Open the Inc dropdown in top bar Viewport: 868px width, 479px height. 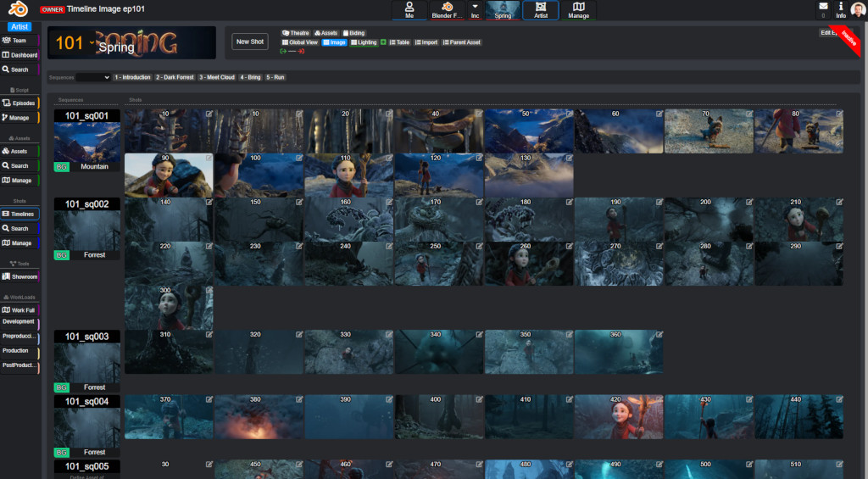pyautogui.click(x=475, y=10)
